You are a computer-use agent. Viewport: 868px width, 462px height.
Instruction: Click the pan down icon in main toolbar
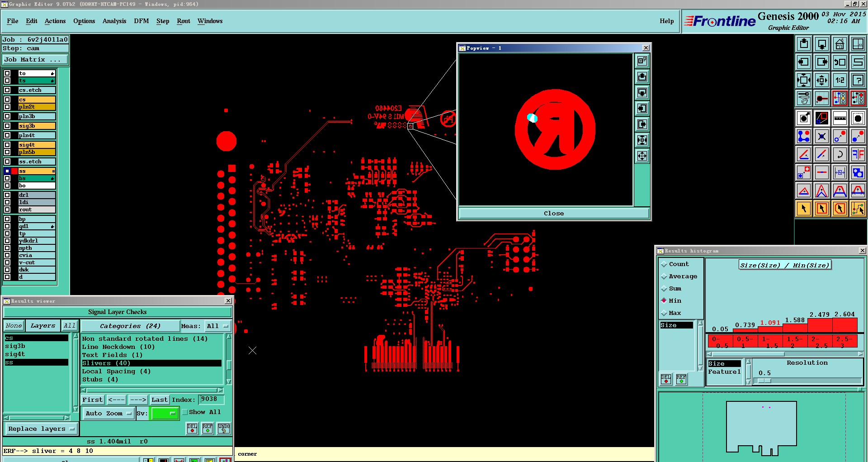pos(822,44)
